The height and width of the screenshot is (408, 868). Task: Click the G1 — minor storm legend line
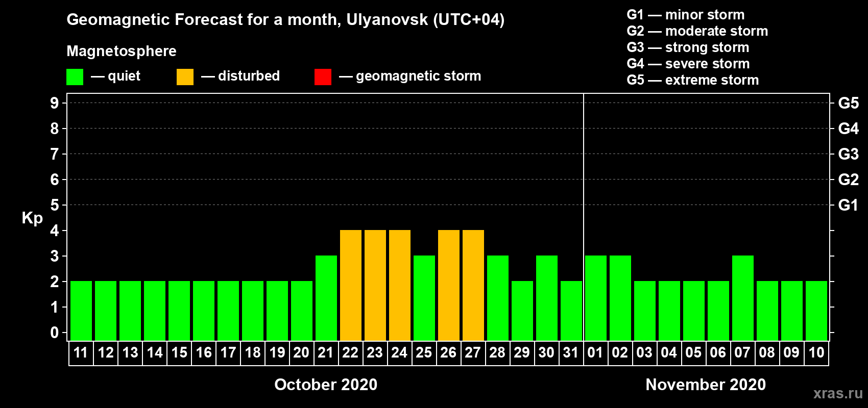[x=686, y=15]
